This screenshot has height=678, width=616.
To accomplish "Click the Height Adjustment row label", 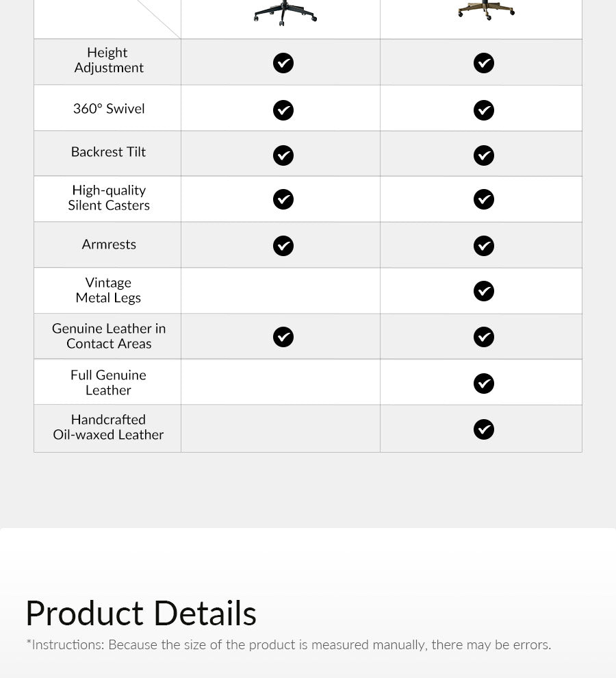I will click(108, 60).
